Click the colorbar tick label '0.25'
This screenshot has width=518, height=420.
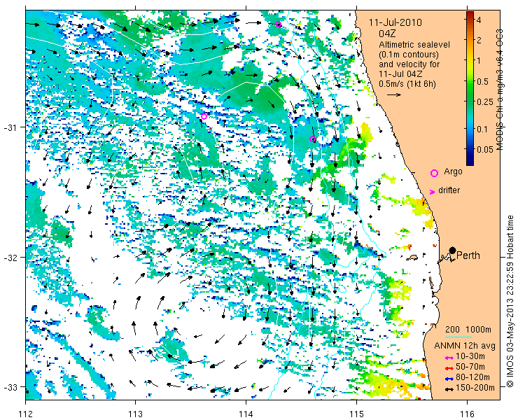tap(485, 101)
